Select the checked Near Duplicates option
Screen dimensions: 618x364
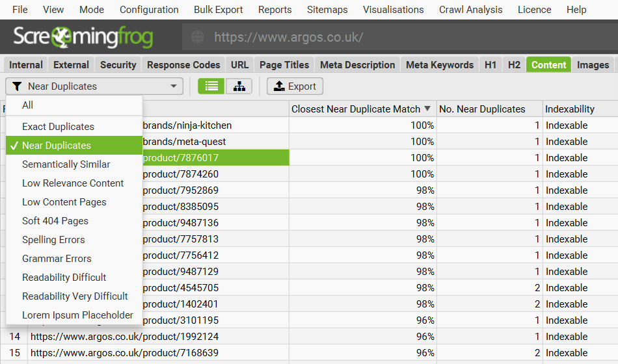pyautogui.click(x=57, y=146)
